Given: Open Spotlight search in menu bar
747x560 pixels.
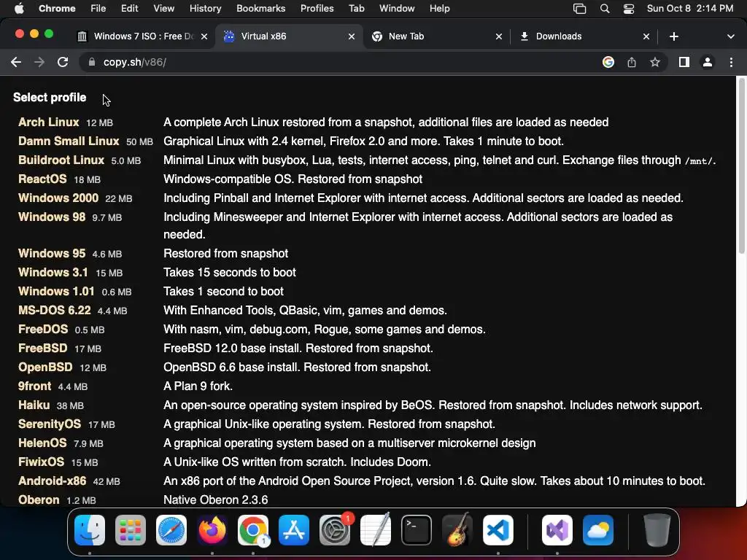Looking at the screenshot, I should point(605,9).
